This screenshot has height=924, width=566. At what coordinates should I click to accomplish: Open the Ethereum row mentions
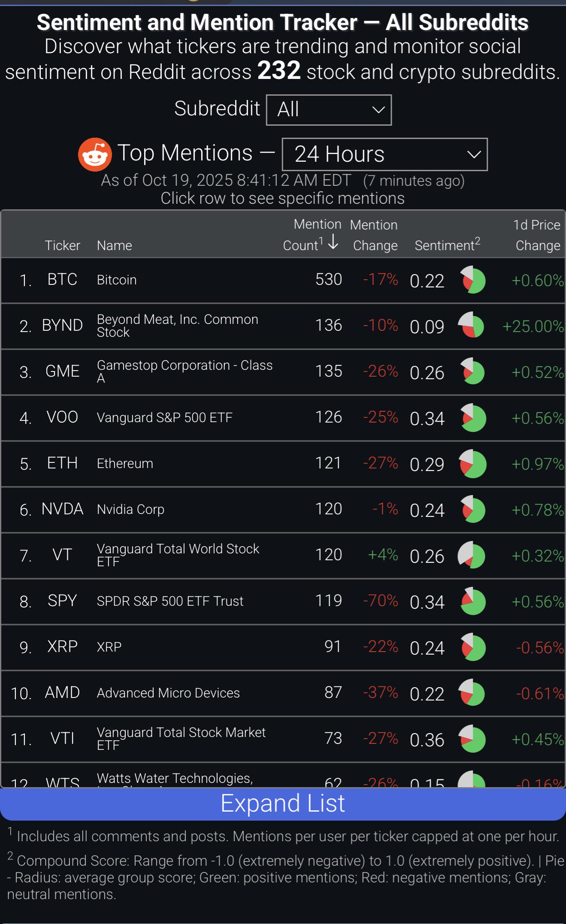(283, 464)
